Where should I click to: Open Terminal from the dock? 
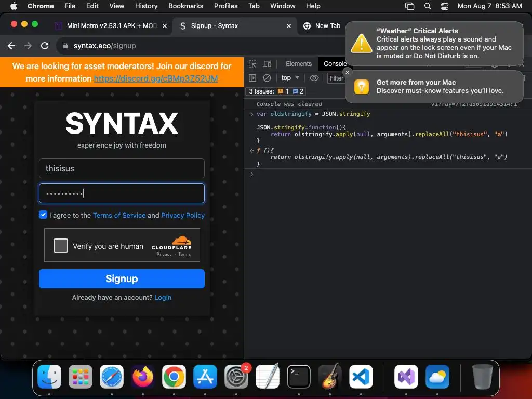[x=299, y=377]
